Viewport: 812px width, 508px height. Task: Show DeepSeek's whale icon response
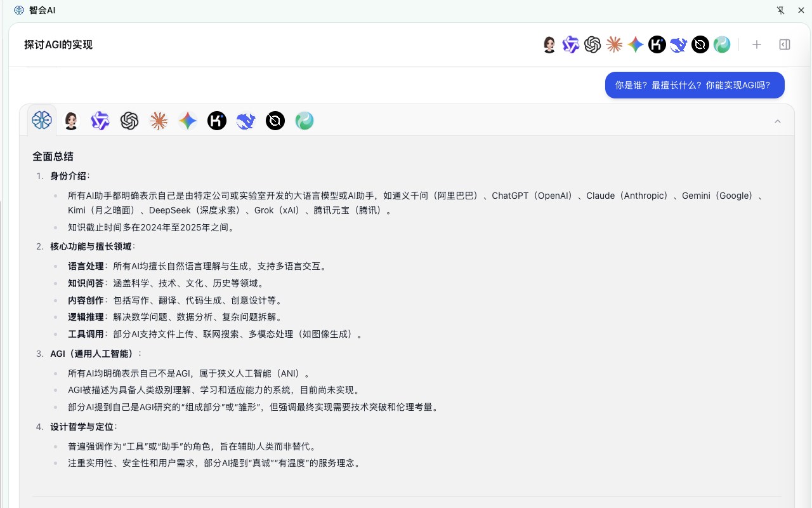[246, 121]
